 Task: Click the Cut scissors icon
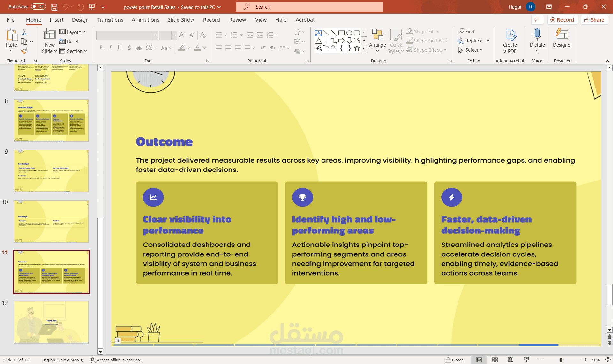pos(24,32)
